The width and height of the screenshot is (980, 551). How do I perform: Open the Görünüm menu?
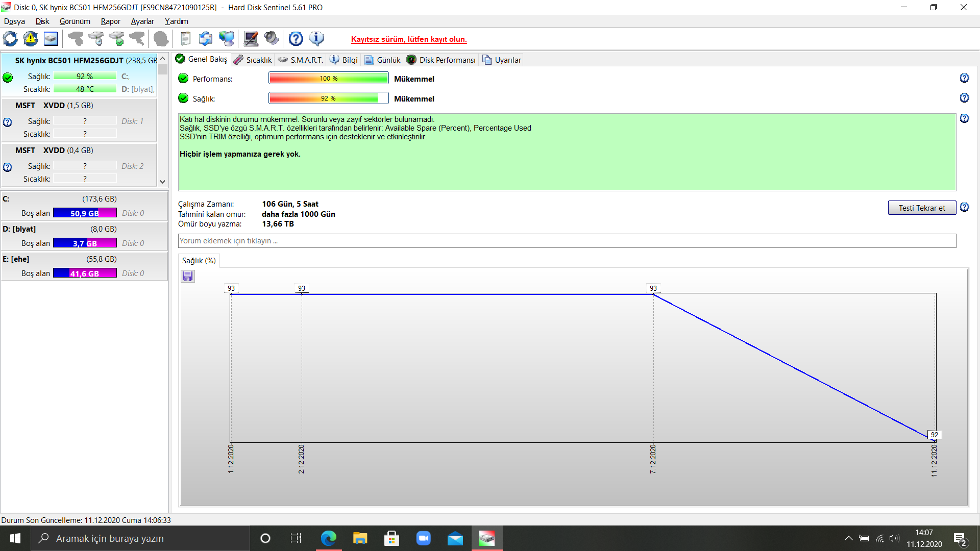(75, 21)
